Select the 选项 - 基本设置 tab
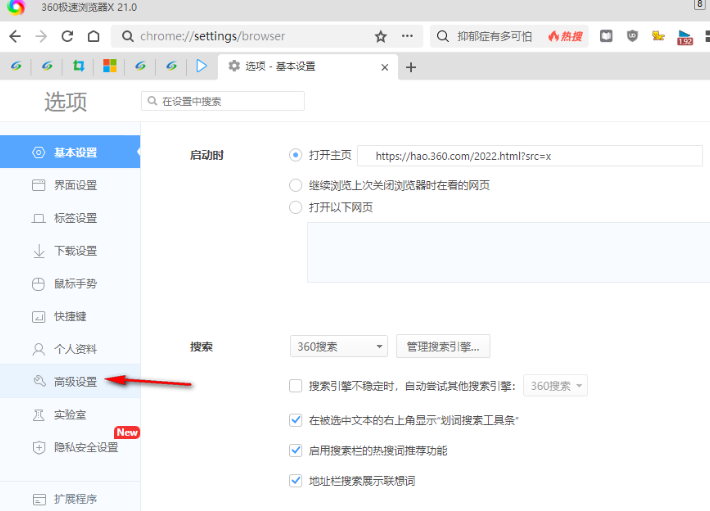Image resolution: width=710 pixels, height=511 pixels. 308,67
